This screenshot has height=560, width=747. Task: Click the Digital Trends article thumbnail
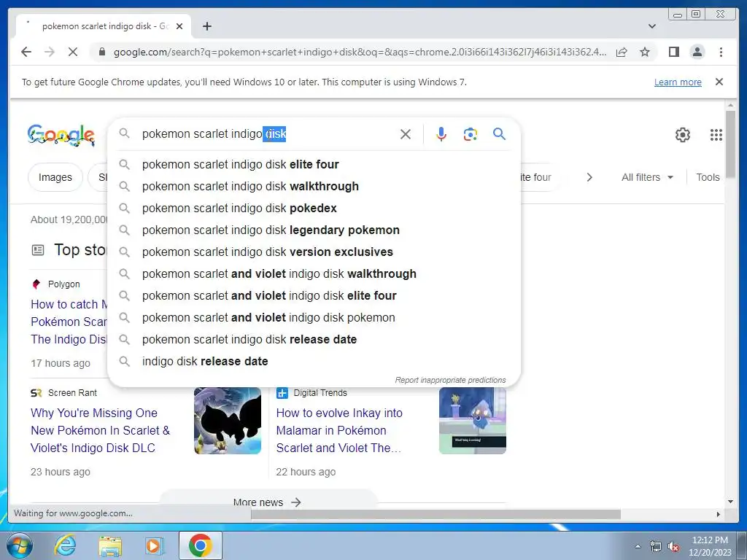point(472,421)
